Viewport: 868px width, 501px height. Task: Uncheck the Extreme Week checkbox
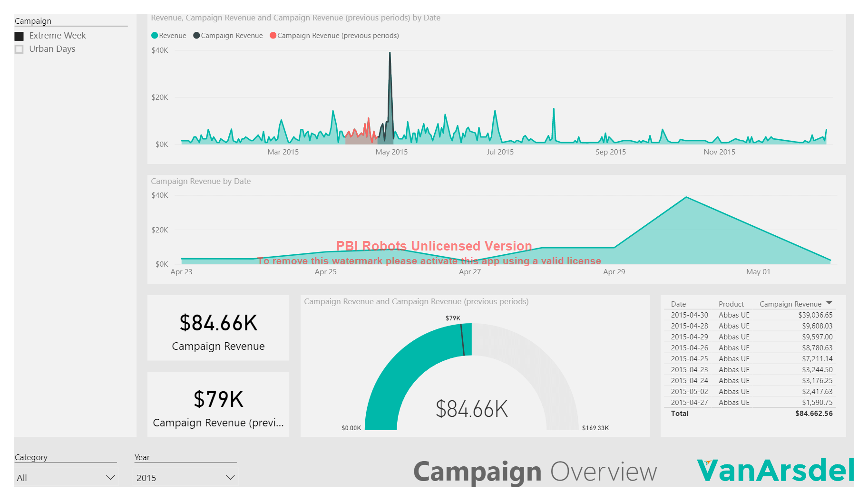[x=19, y=35]
